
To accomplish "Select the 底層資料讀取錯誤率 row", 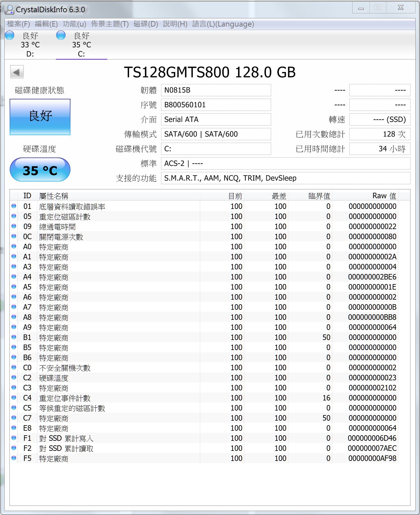I will point(204,206).
